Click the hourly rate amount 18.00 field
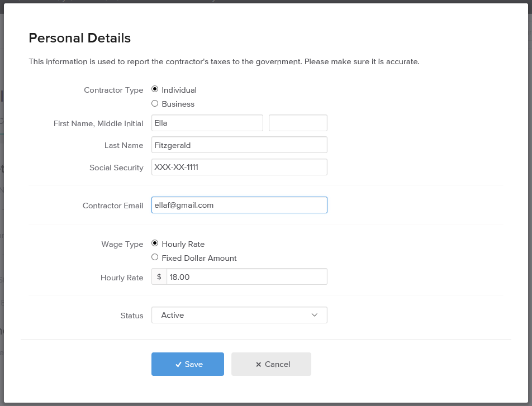532x406 pixels. pos(246,277)
